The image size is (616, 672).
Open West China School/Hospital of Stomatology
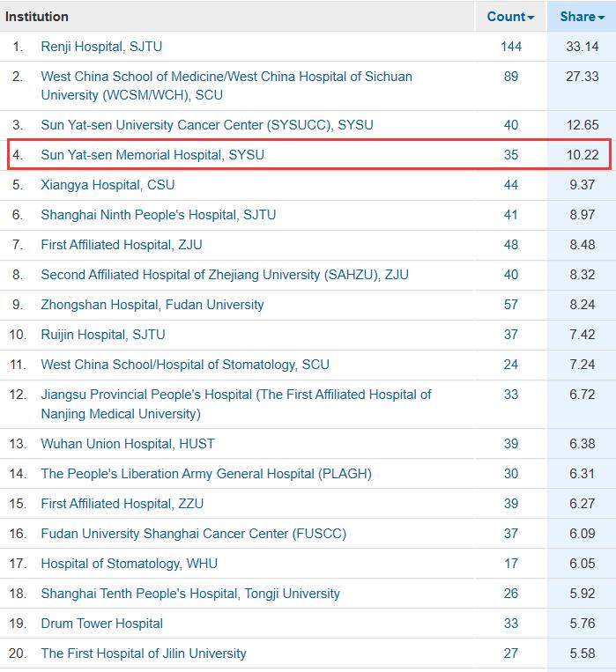tap(184, 365)
